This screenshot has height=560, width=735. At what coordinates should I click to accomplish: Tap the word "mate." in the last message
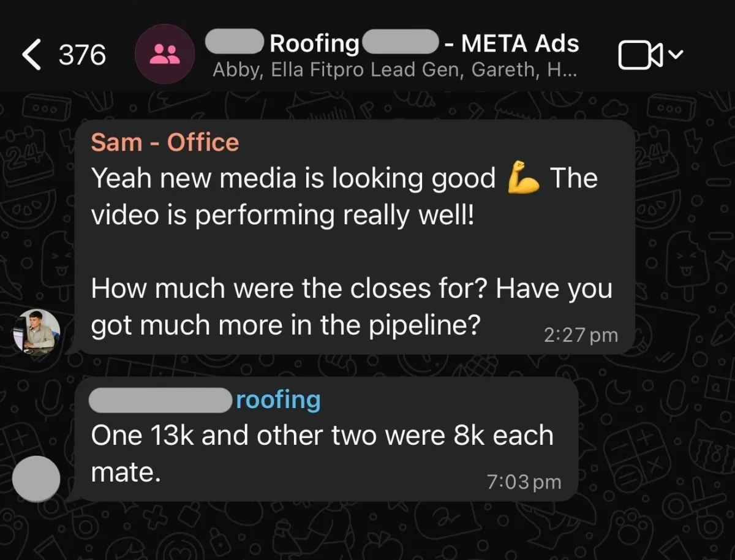126,472
